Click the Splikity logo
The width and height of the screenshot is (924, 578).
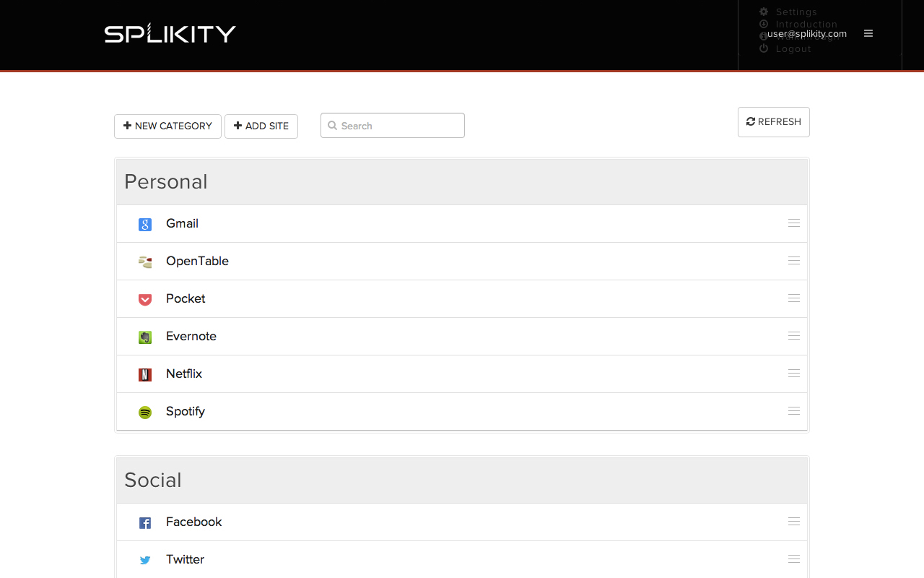coord(170,33)
